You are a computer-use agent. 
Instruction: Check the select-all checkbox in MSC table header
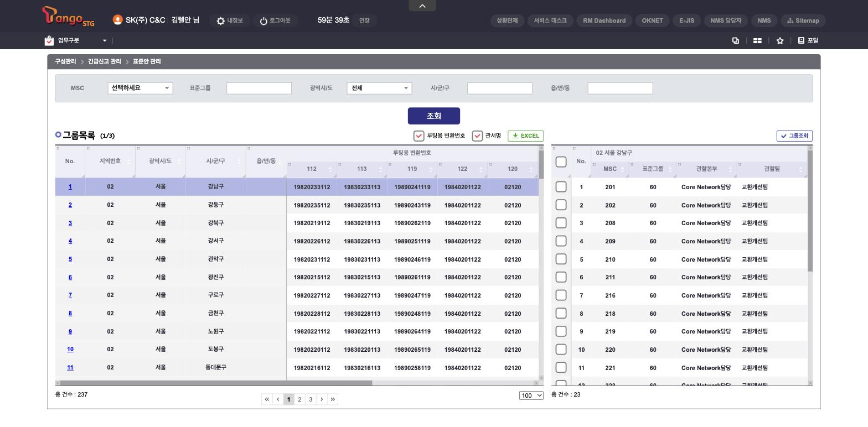561,162
